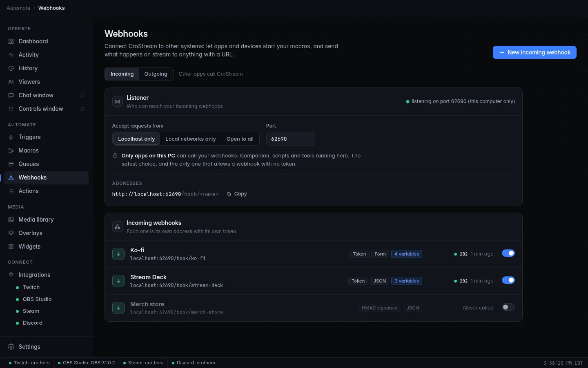
Task: Switch to the Incoming tab
Action: (122, 74)
